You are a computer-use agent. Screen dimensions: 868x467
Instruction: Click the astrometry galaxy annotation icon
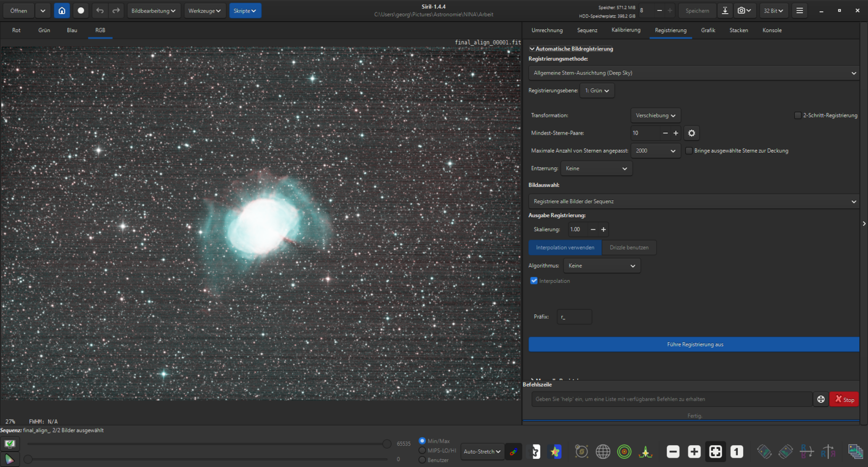(582, 452)
